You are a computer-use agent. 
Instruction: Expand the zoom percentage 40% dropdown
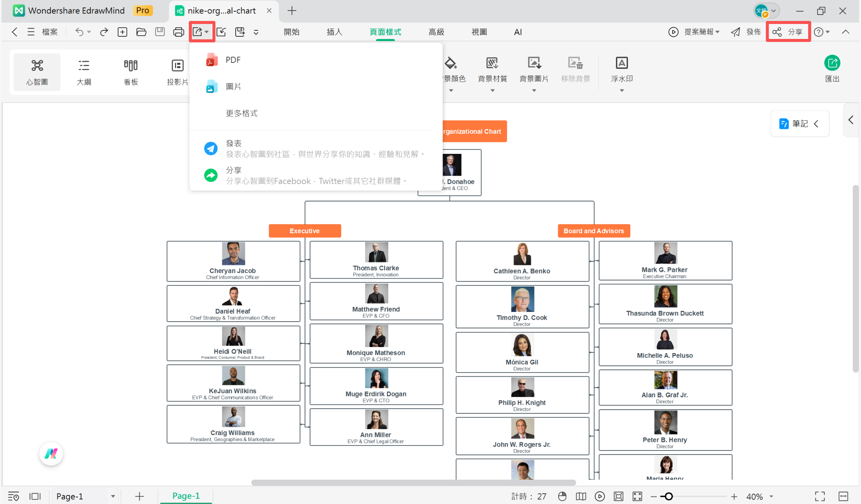[771, 497]
